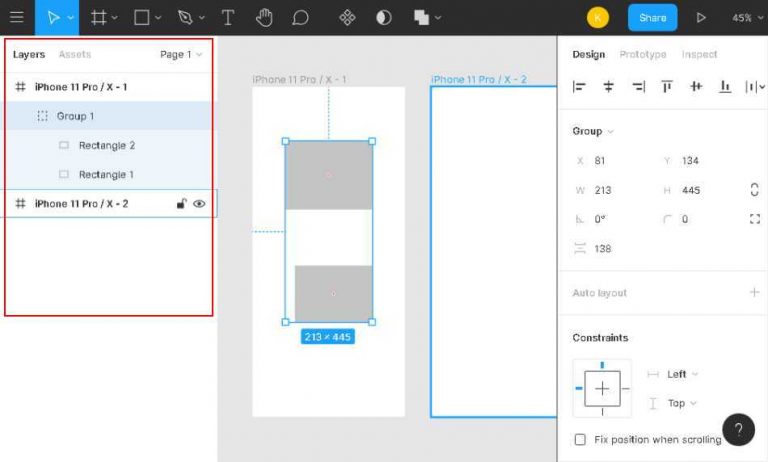Viewport: 768px width, 462px height.
Task: Select the Hand tool
Action: point(264,17)
